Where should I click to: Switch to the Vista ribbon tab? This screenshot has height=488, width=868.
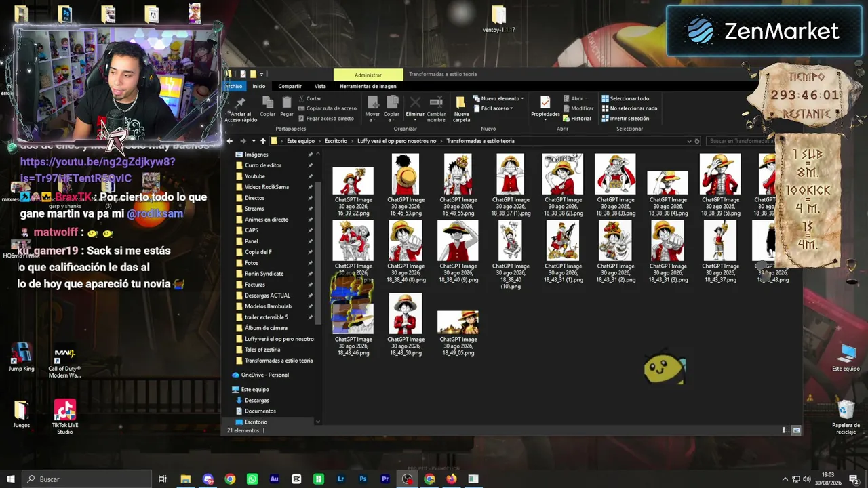(320, 86)
